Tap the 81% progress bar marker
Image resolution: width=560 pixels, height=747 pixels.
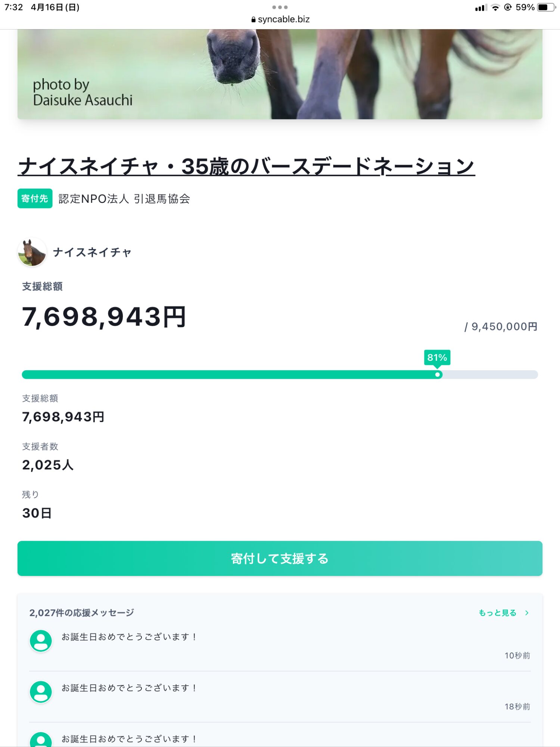coord(437,374)
